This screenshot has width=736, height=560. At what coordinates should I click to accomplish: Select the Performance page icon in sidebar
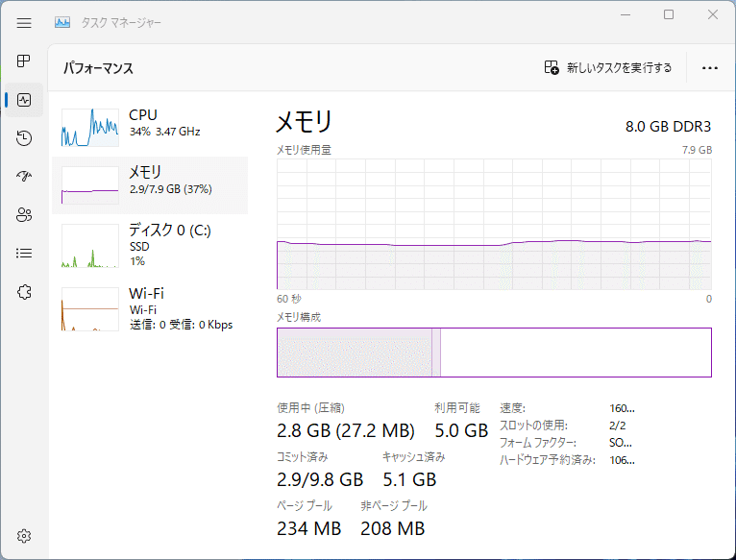click(24, 100)
